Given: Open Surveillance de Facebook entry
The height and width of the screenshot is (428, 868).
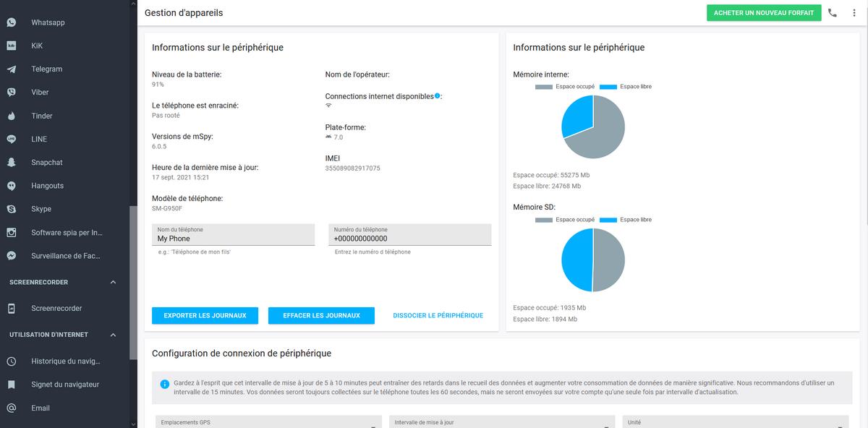Looking at the screenshot, I should pos(64,256).
